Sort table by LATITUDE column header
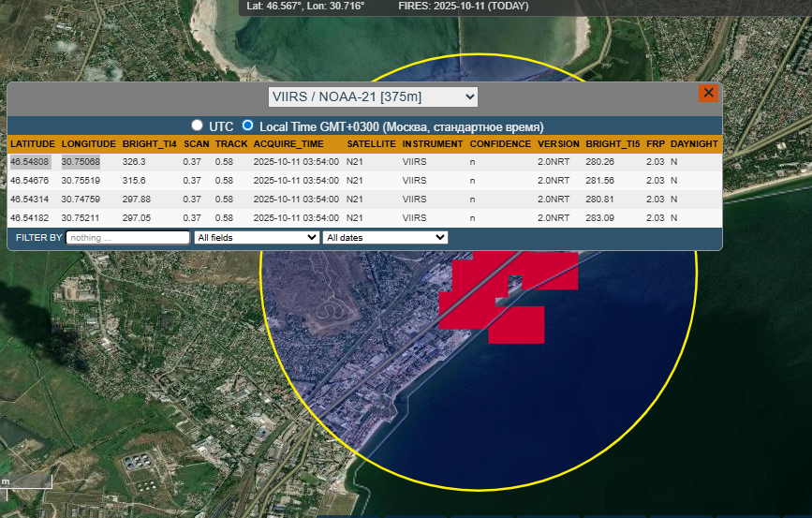This screenshot has width=812, height=518. (x=33, y=144)
